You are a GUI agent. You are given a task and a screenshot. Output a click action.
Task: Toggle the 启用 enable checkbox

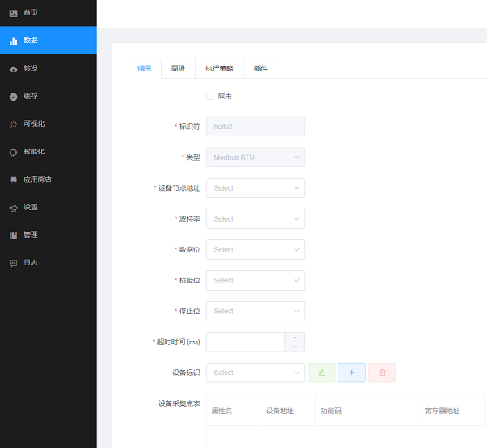click(209, 96)
